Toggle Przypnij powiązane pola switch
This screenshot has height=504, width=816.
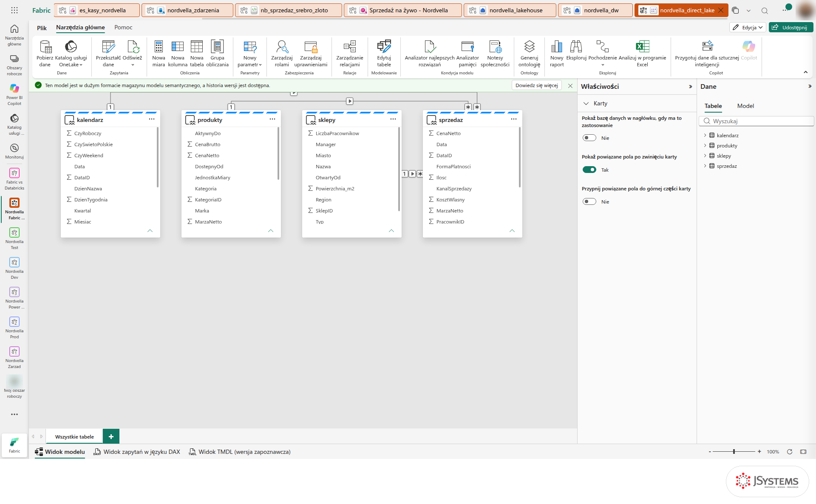click(x=589, y=201)
